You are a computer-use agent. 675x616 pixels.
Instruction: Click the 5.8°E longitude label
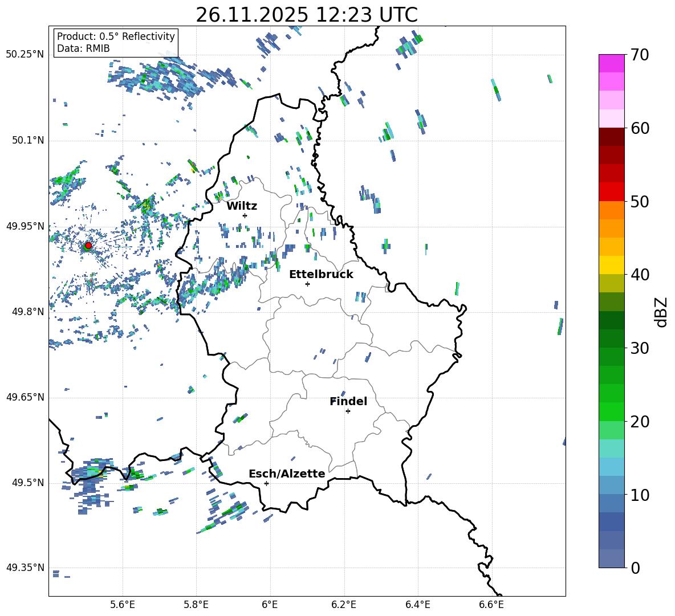(196, 605)
